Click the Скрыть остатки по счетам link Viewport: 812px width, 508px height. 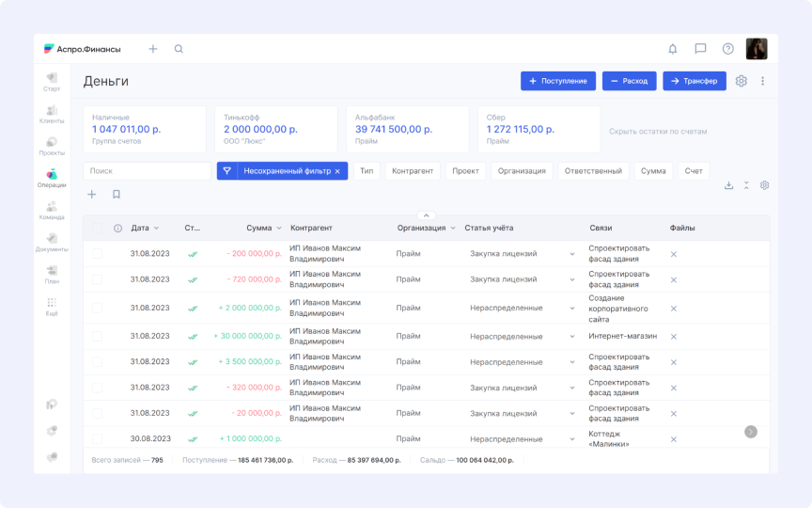click(x=658, y=132)
